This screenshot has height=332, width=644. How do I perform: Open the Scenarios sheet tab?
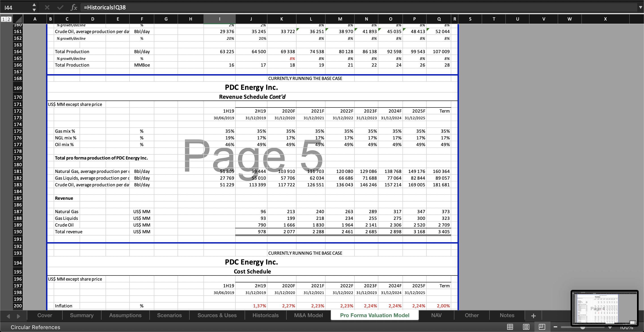coord(169,315)
